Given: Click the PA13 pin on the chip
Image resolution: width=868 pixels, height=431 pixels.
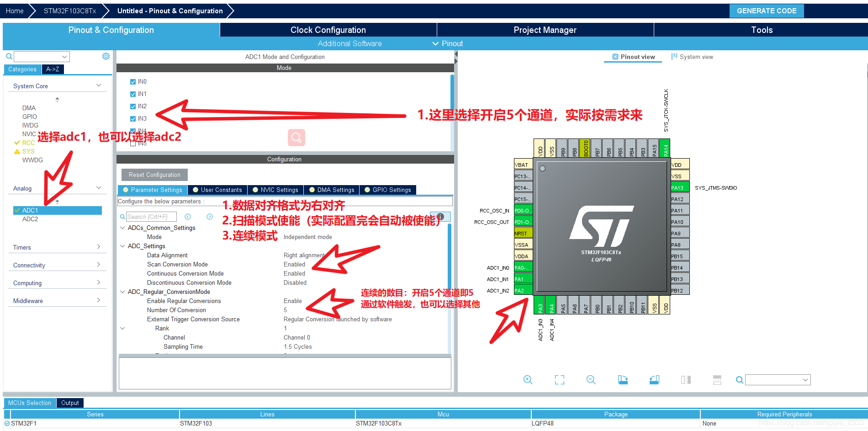Looking at the screenshot, I should click(x=680, y=188).
